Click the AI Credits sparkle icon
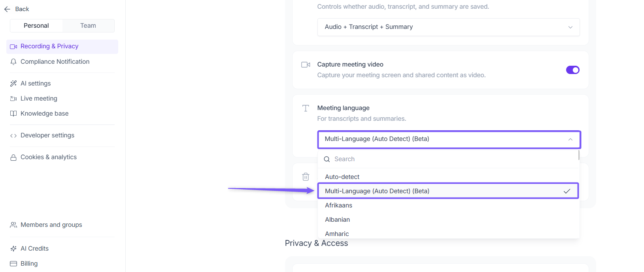644x272 pixels. click(x=13, y=249)
